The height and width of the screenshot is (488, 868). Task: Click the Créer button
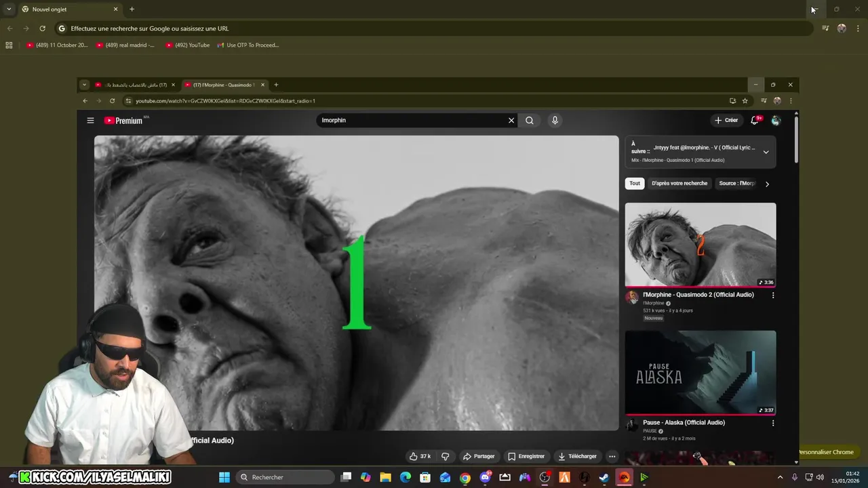coord(726,121)
